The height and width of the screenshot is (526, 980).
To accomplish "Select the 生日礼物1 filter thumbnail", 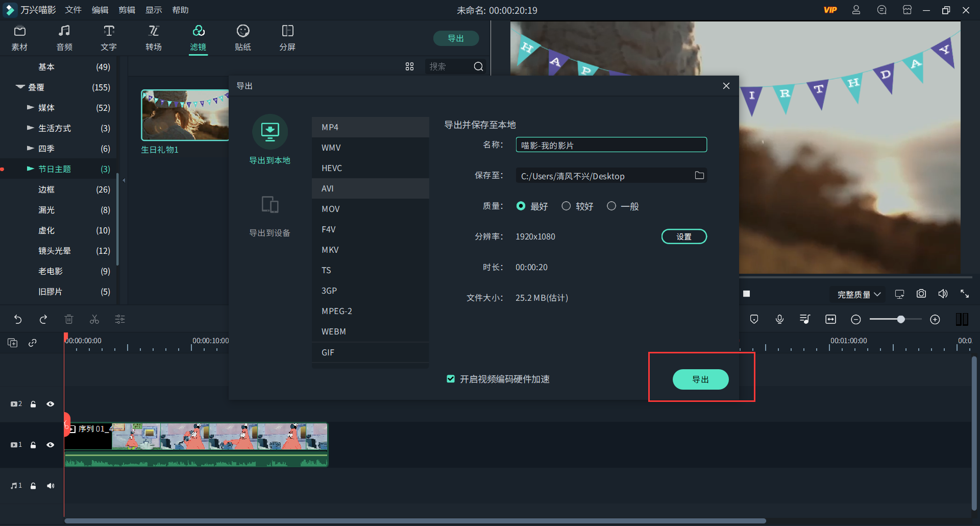I will [184, 115].
